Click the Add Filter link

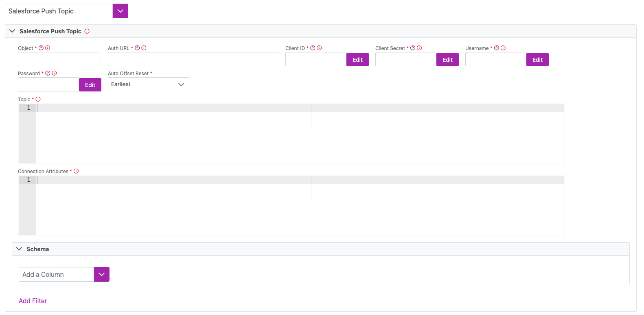coord(33,301)
